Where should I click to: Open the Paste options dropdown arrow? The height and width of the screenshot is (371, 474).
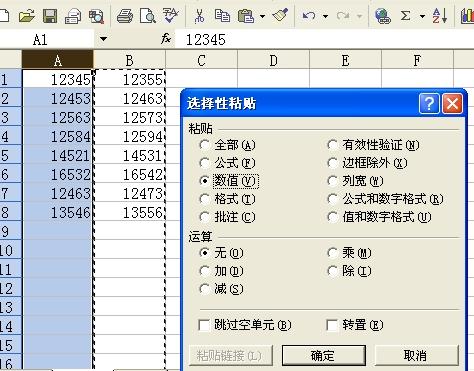[263, 16]
